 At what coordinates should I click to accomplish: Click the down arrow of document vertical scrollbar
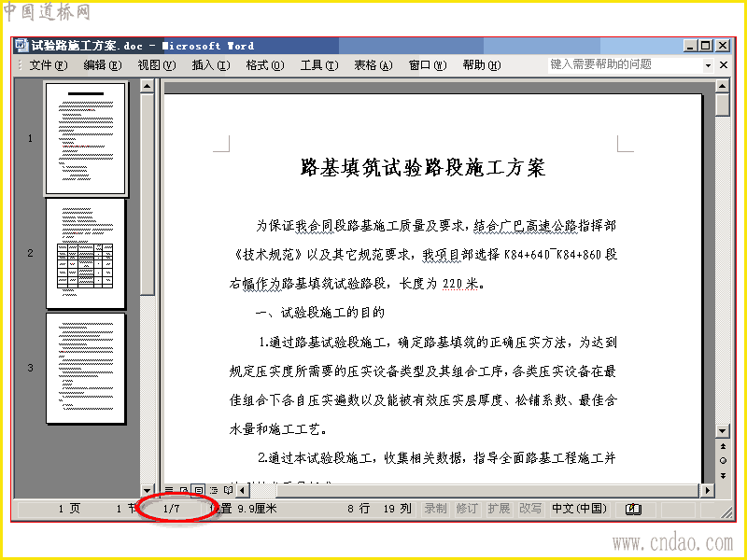click(x=723, y=431)
